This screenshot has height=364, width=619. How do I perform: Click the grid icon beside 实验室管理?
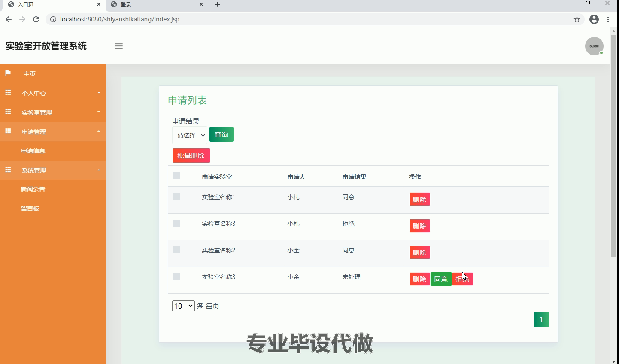tap(8, 112)
